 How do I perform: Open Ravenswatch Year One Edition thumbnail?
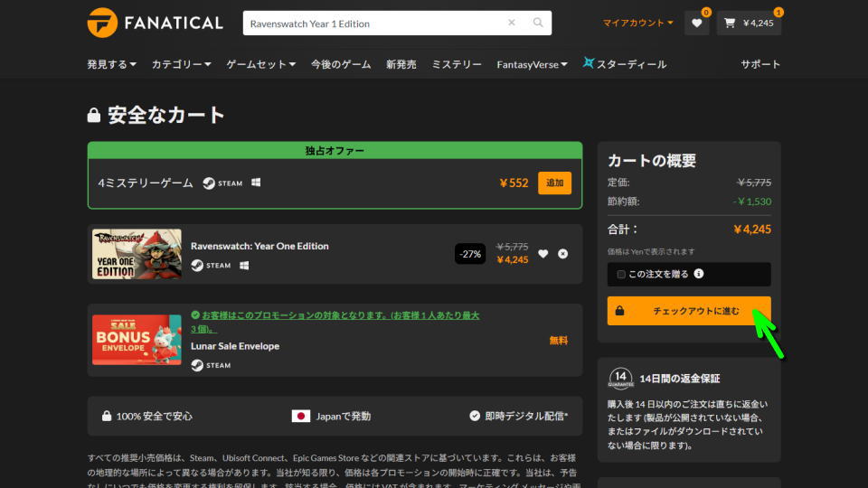(x=137, y=254)
